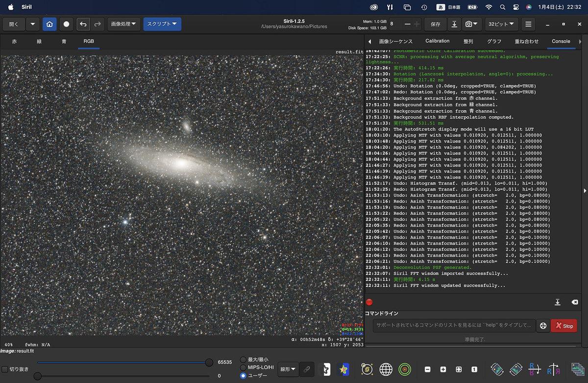Click the home working-directory icon
Image resolution: width=588 pixels, height=383 pixels.
[49, 24]
